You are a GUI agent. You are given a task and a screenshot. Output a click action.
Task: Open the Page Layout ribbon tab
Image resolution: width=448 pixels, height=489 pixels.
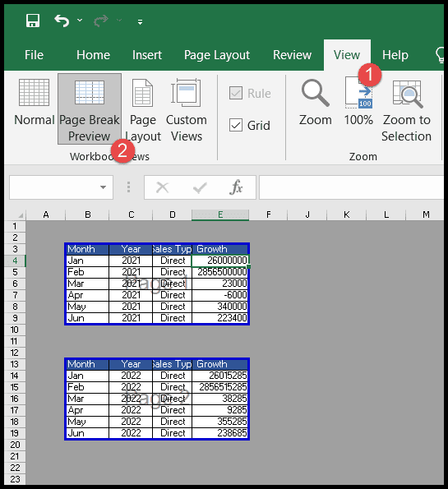(217, 55)
